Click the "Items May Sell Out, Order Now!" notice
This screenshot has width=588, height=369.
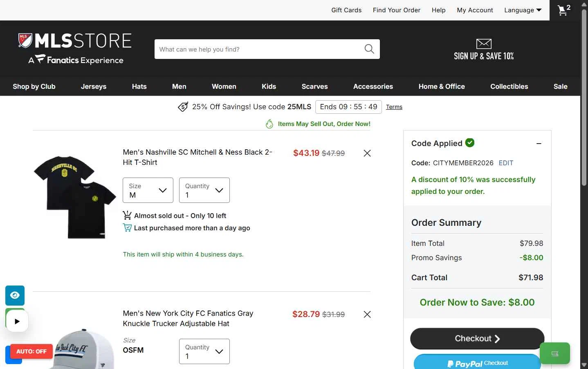pos(324,124)
